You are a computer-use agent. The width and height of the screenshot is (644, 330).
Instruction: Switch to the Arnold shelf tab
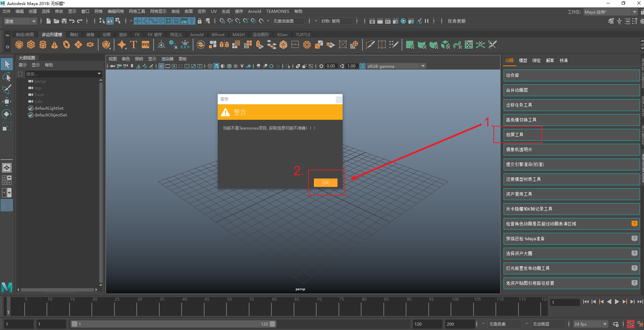(x=196, y=34)
